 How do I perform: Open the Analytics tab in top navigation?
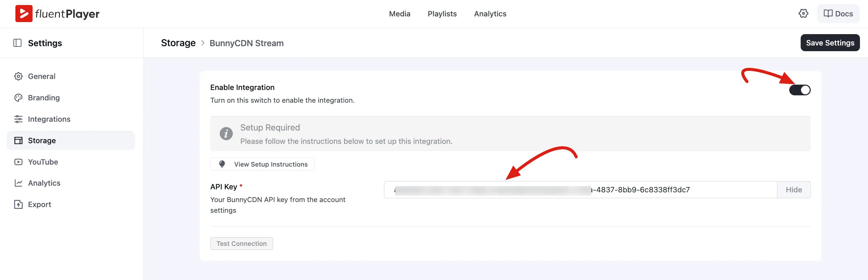tap(490, 13)
